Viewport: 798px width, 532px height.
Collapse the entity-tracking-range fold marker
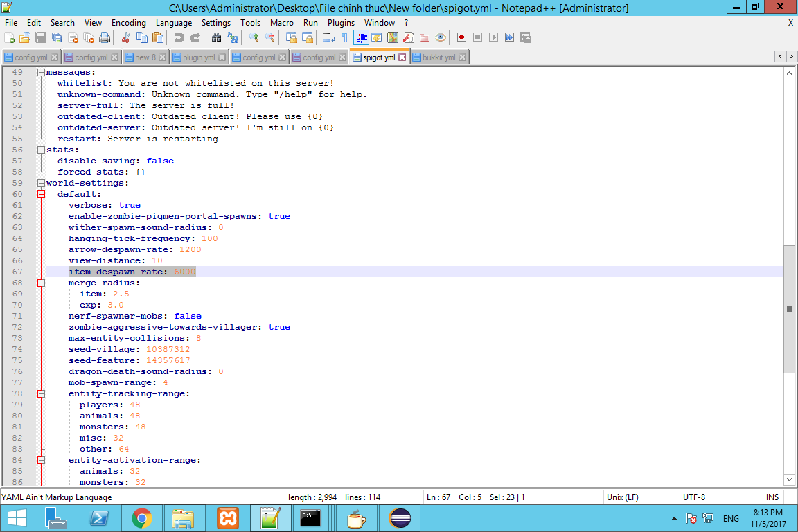[x=41, y=393]
